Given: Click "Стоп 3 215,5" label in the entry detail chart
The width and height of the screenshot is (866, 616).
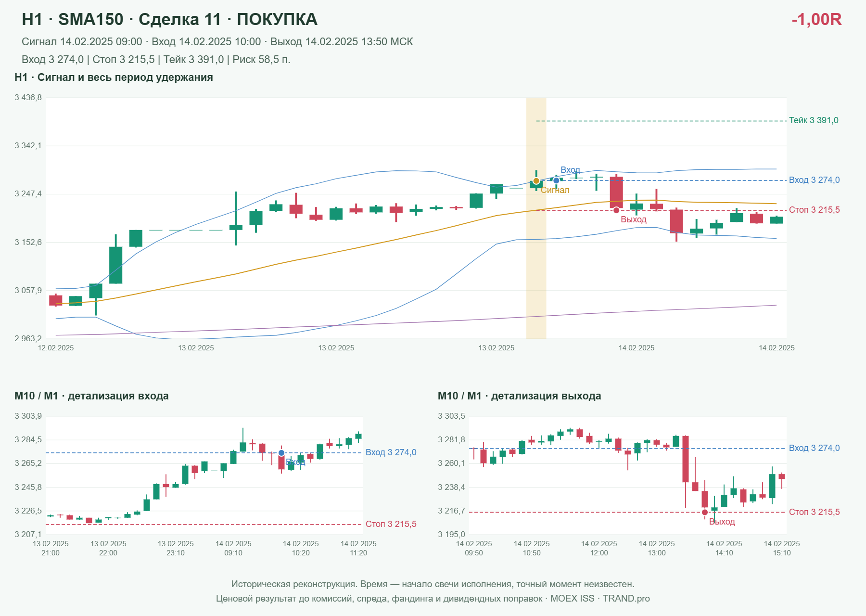Looking at the screenshot, I should (x=391, y=524).
